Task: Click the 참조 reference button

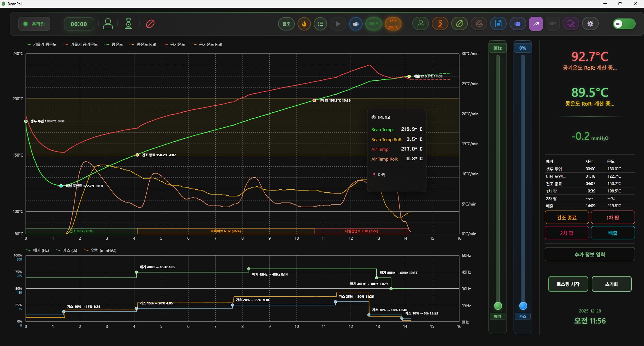Action: pos(286,24)
